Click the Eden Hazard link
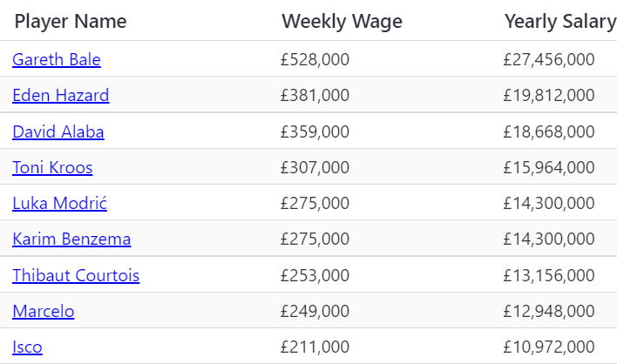Viewport: 617px width, 364px height. pyautogui.click(x=61, y=95)
